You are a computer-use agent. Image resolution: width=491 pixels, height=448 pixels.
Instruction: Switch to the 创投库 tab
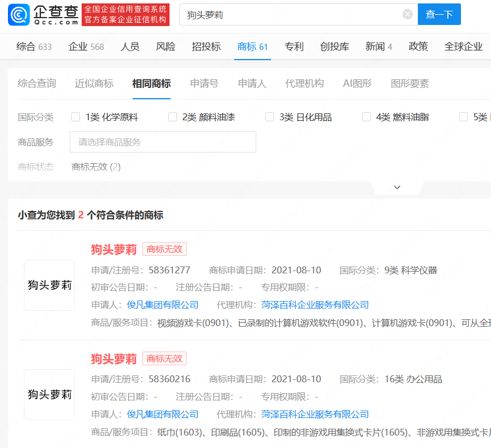335,47
